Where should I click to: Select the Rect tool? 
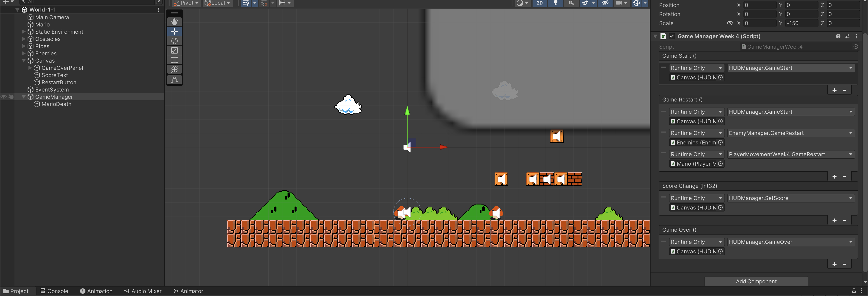(x=175, y=60)
